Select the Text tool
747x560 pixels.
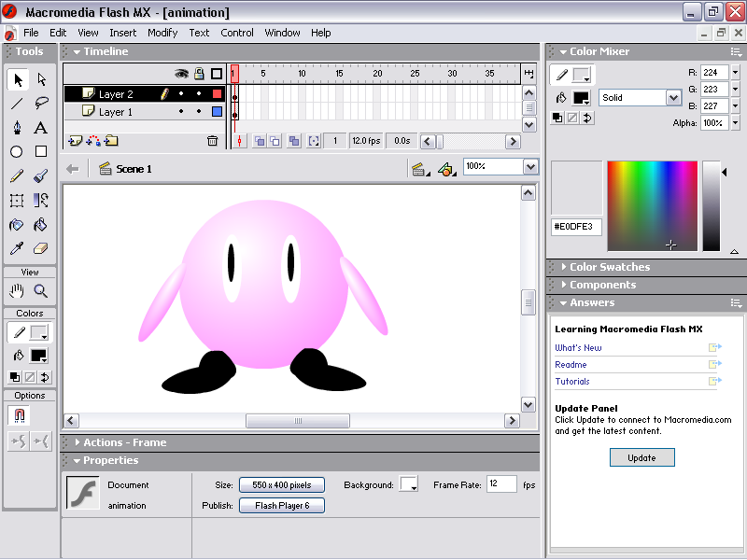click(41, 128)
